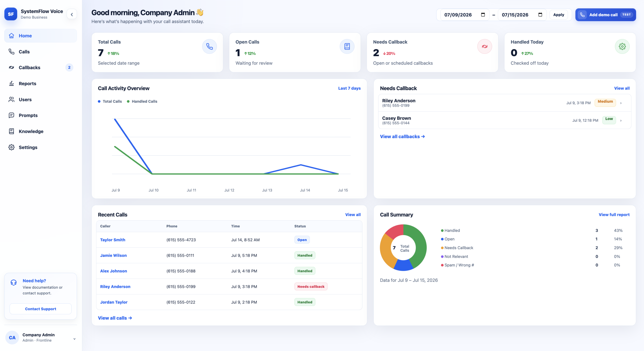
Task: Click the Callbacks badge showing 2
Action: coord(69,67)
